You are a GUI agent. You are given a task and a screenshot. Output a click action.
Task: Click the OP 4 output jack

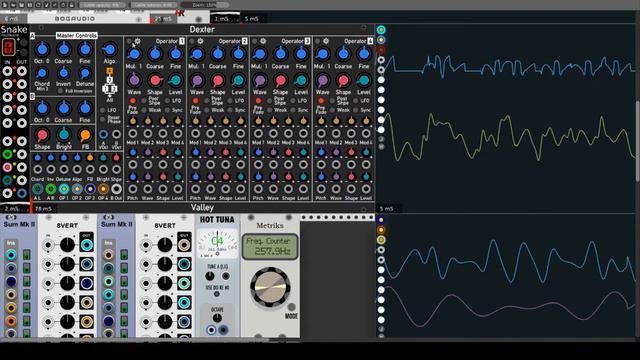pos(103,189)
